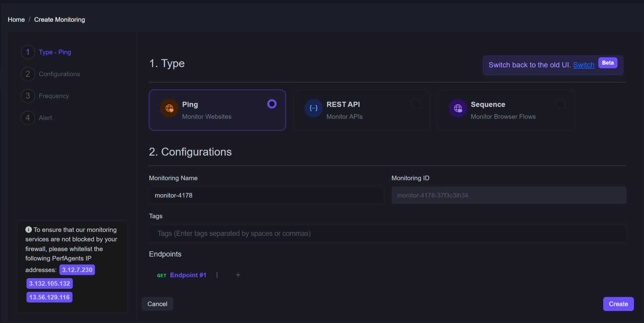Click the info icon in whitelist notice
The height and width of the screenshot is (323, 644).
click(x=29, y=230)
